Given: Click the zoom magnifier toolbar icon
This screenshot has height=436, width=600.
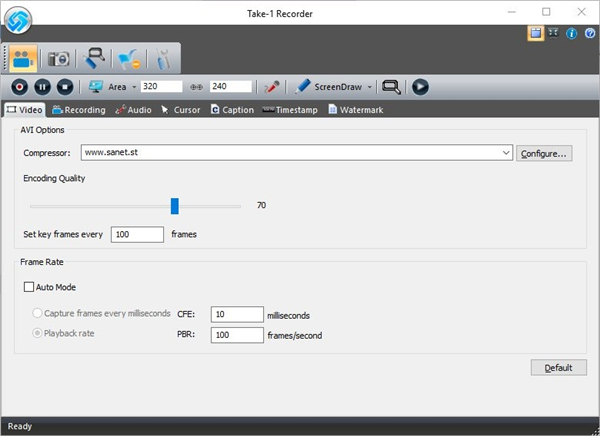Looking at the screenshot, I should coord(392,87).
